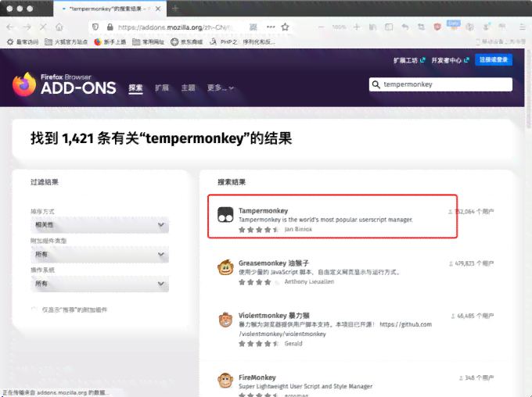Viewport: 532px width, 397px height.
Task: Click the author name Jan Biniok
Action: coord(298,229)
